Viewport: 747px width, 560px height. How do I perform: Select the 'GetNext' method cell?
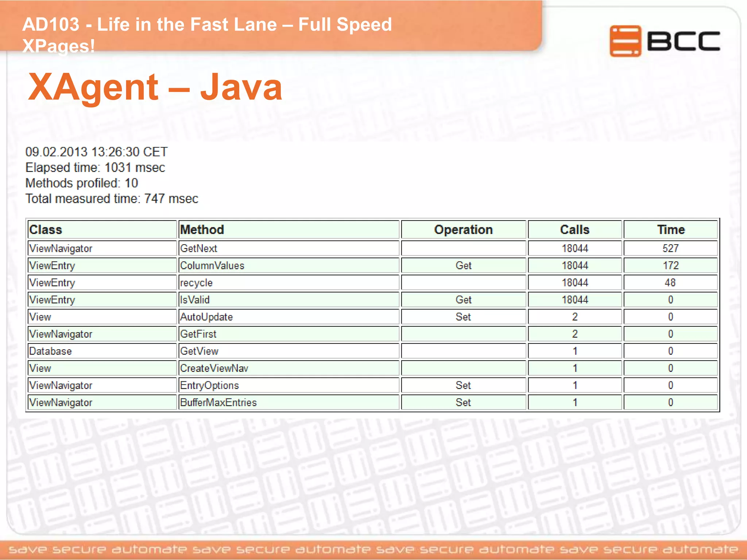point(289,248)
